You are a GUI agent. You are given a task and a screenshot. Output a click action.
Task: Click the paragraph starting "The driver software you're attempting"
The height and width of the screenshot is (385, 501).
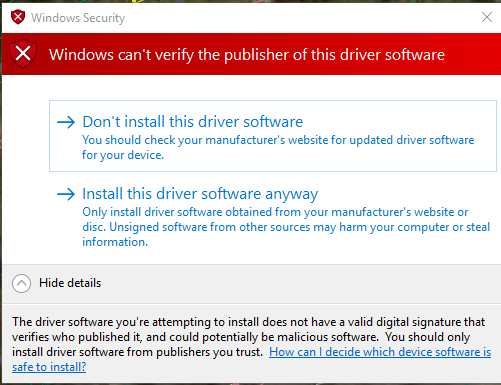[252, 344]
